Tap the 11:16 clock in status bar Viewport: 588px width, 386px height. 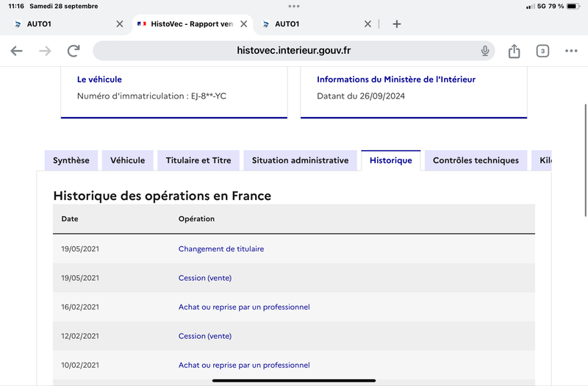coord(16,6)
